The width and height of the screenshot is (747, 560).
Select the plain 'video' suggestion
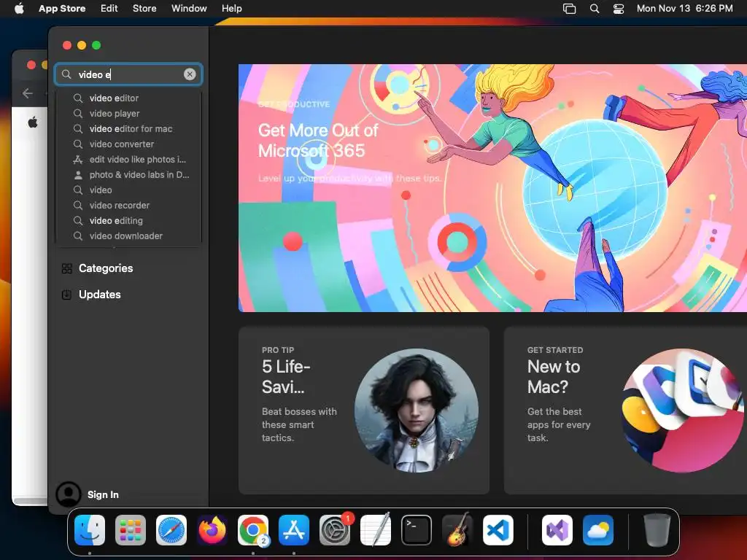click(x=128, y=190)
